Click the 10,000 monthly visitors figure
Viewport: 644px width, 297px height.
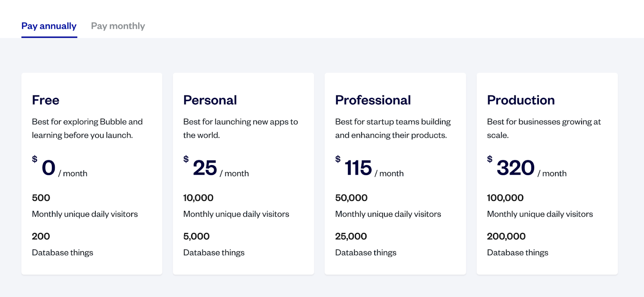pos(198,198)
